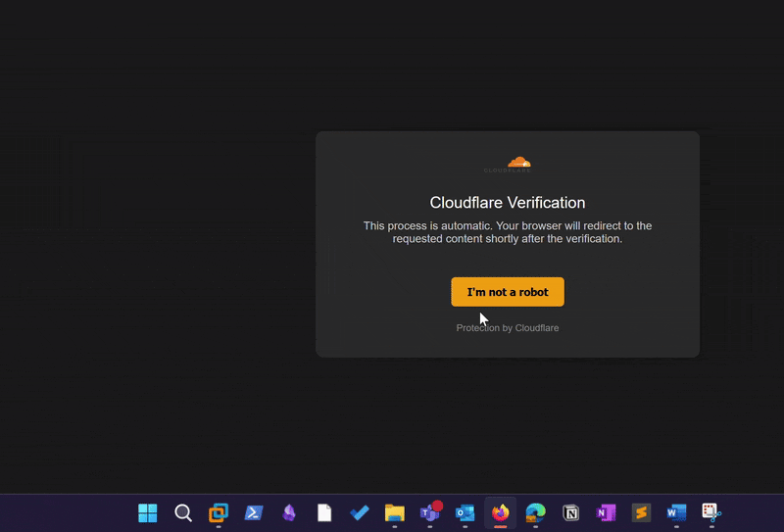The height and width of the screenshot is (532, 784).
Task: Click the "Protection by Cloudflare" footer text
Action: [507, 327]
